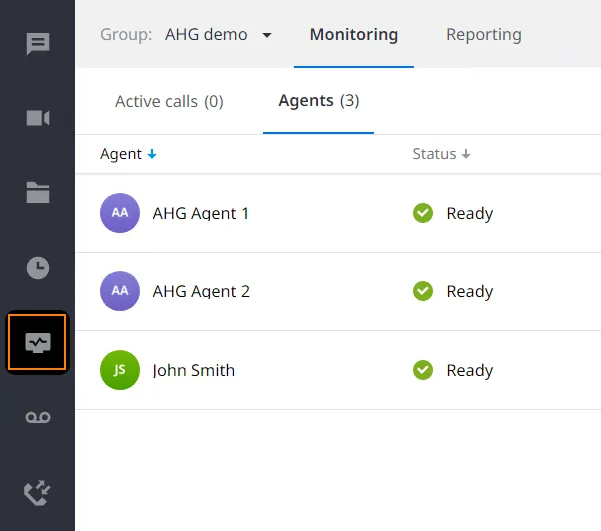601x531 pixels.
Task: Click the Agent column header
Action: pyautogui.click(x=121, y=154)
